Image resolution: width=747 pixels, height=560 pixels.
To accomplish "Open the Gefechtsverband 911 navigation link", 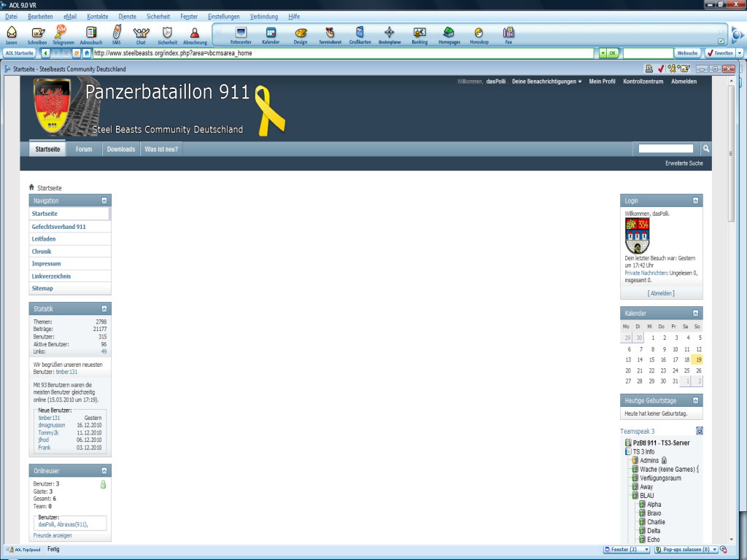I will pos(58,227).
